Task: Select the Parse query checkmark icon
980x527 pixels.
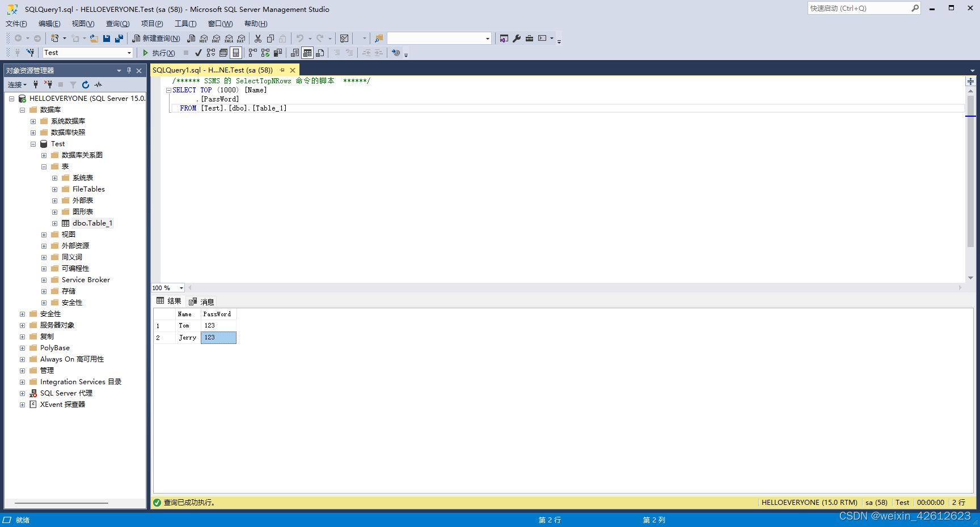Action: point(198,53)
